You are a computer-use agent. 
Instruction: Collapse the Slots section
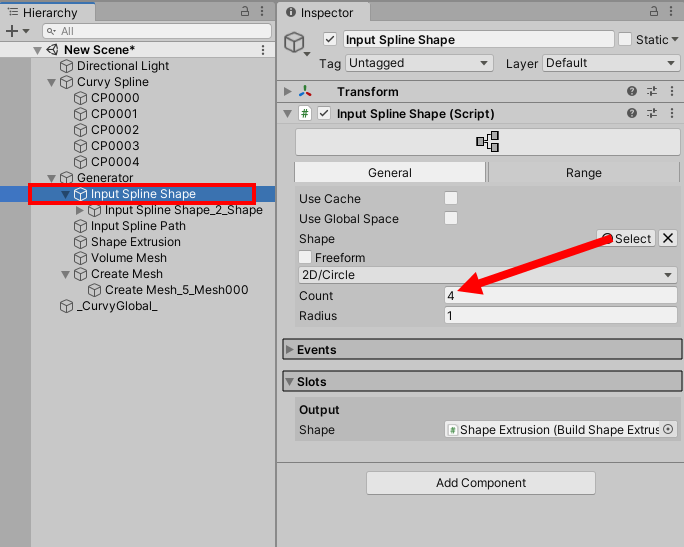coord(289,382)
